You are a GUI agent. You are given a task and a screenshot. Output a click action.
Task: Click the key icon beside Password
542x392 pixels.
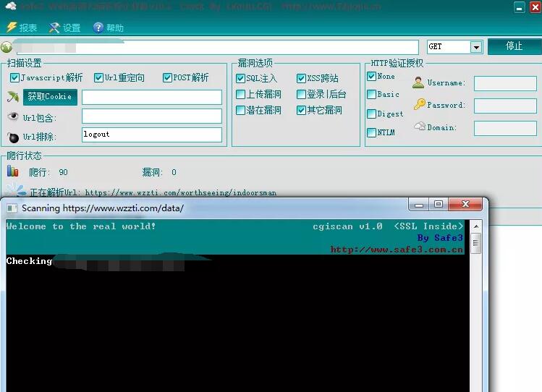point(419,104)
